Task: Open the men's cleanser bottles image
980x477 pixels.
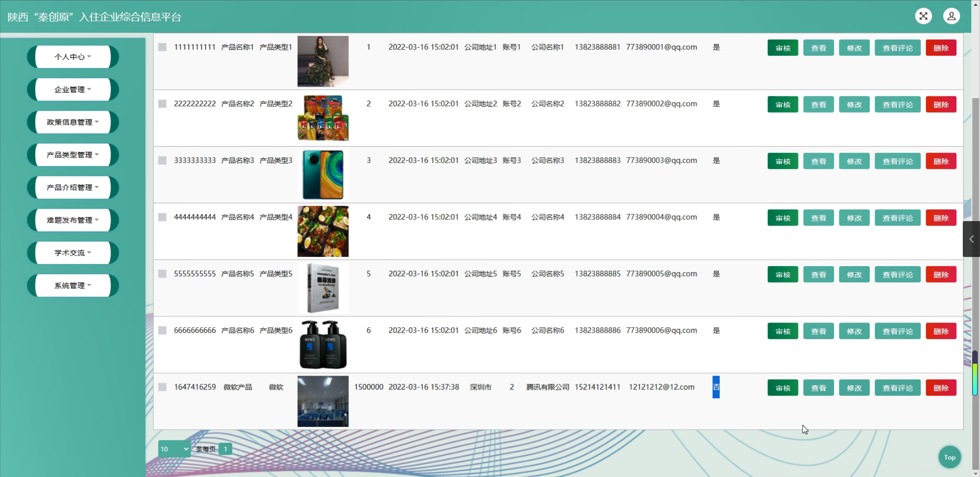Action: 323,344
